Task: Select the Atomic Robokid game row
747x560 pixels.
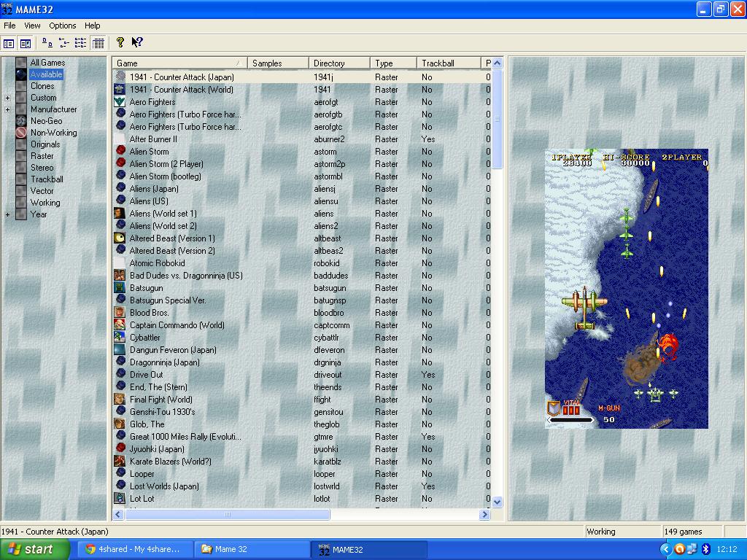Action: coord(302,262)
